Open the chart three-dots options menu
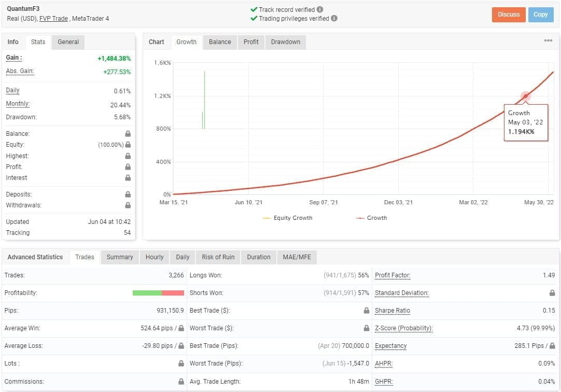The width and height of the screenshot is (561, 392). coord(548,41)
